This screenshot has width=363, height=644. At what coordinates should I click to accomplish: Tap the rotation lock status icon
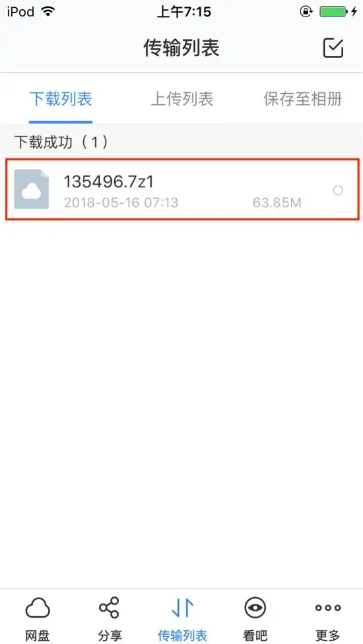[x=306, y=11]
